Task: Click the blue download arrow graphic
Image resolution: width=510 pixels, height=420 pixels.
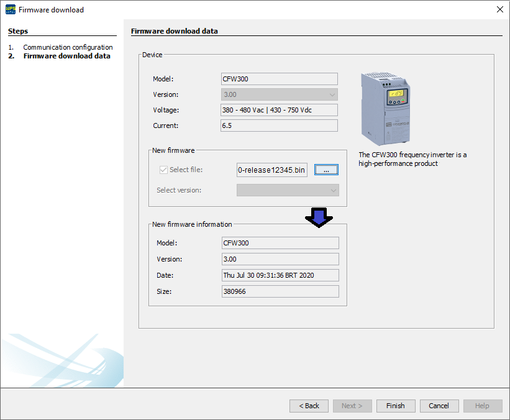Action: [319, 218]
